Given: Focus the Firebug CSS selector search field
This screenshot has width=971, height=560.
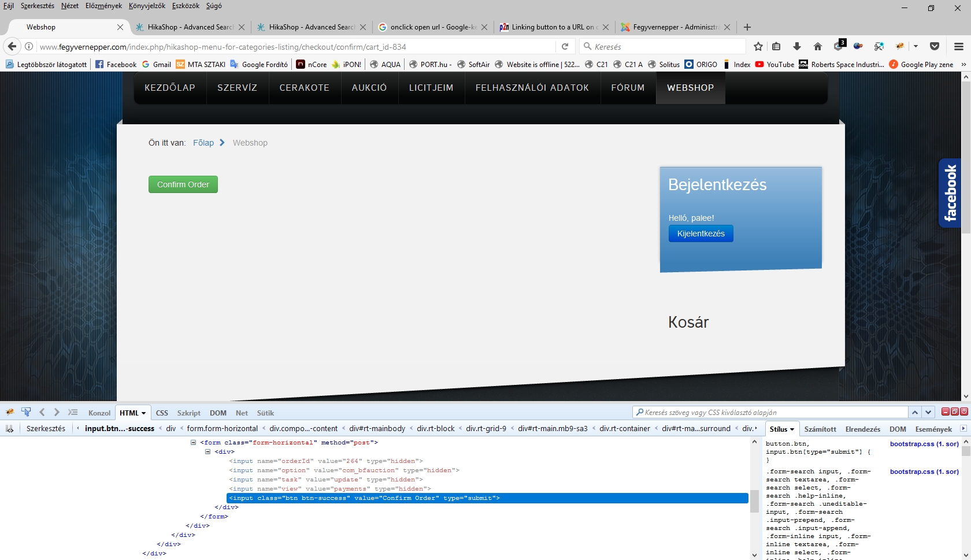Looking at the screenshot, I should coord(771,412).
